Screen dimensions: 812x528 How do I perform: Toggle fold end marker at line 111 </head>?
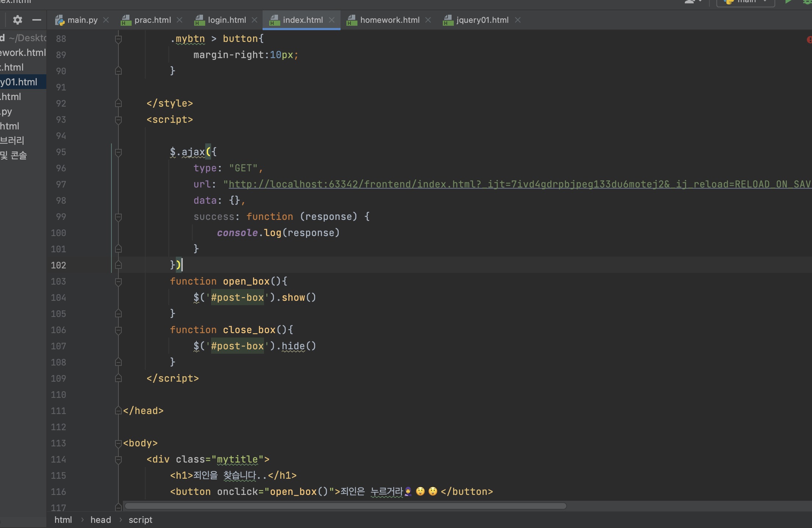(x=118, y=411)
